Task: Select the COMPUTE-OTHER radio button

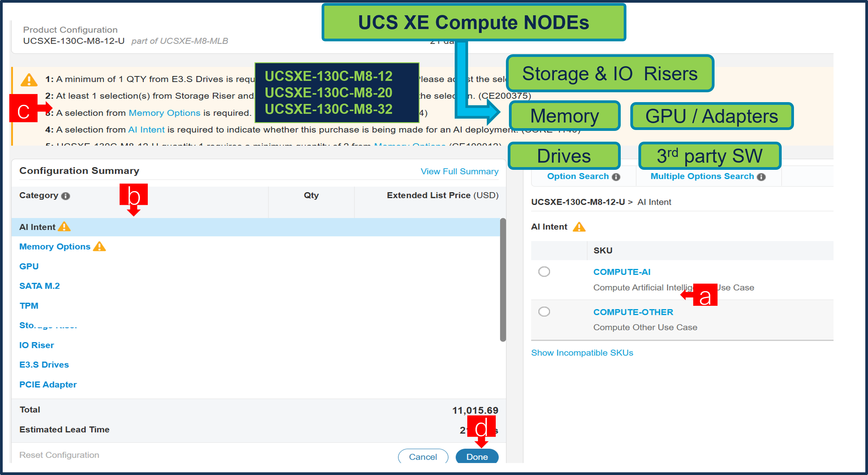Action: click(544, 311)
